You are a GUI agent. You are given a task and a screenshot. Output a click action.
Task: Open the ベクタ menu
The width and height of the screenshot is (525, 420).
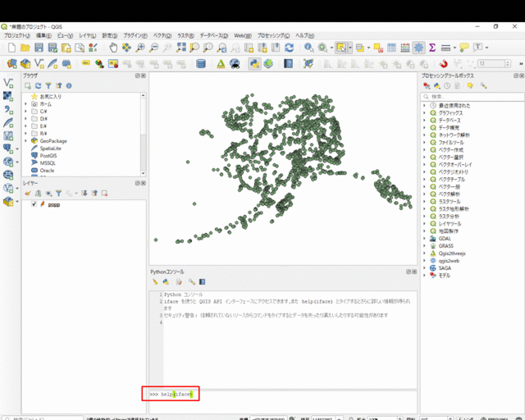tap(162, 35)
